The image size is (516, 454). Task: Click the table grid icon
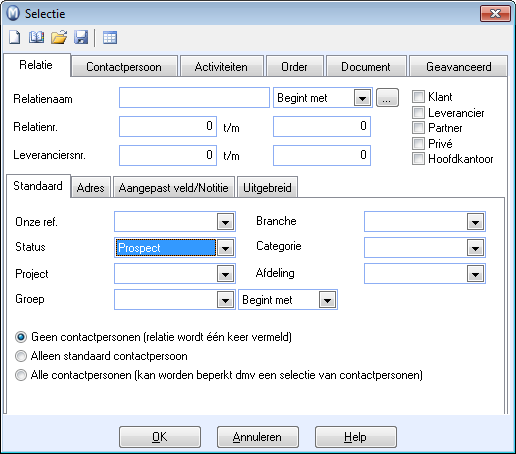pyautogui.click(x=110, y=38)
